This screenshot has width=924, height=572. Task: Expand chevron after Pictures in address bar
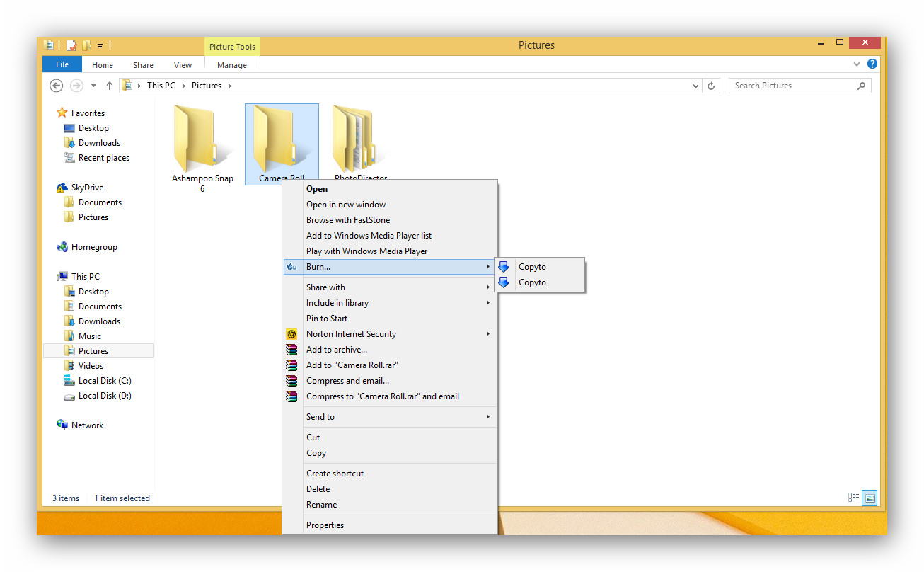229,86
